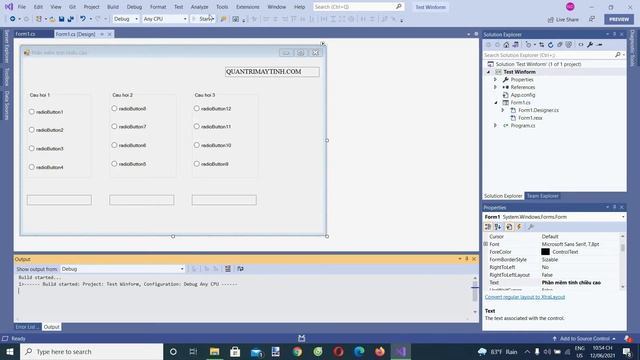Open Firefox from the taskbar
Viewport: 640px width, 360px height.
click(x=380, y=351)
